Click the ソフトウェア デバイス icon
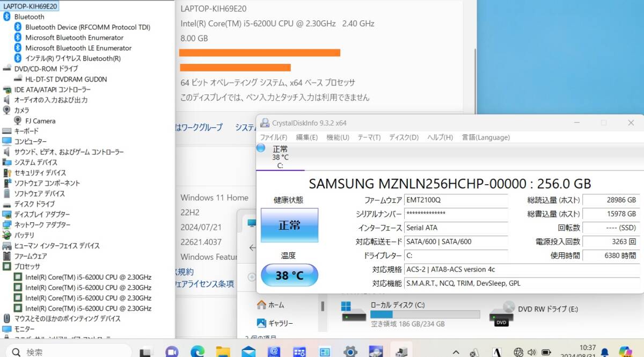The height and width of the screenshot is (357, 644). click(7, 193)
